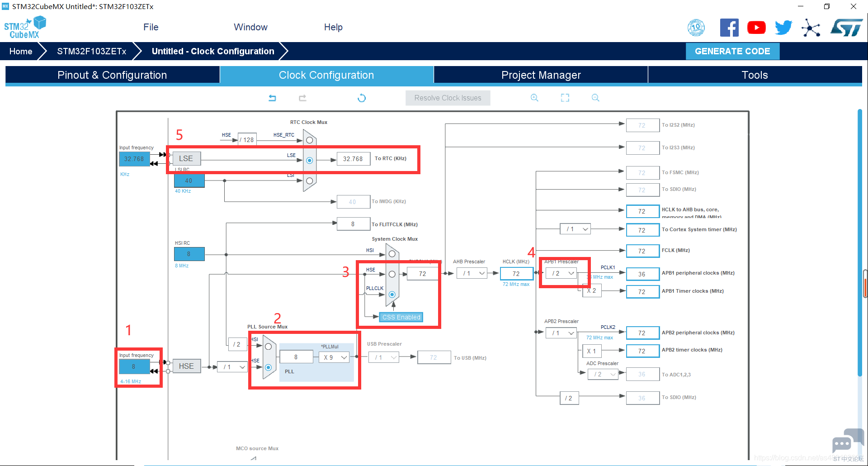Switch to Clock Configuration tab
Screen dimensions: 868x466
pos(326,75)
